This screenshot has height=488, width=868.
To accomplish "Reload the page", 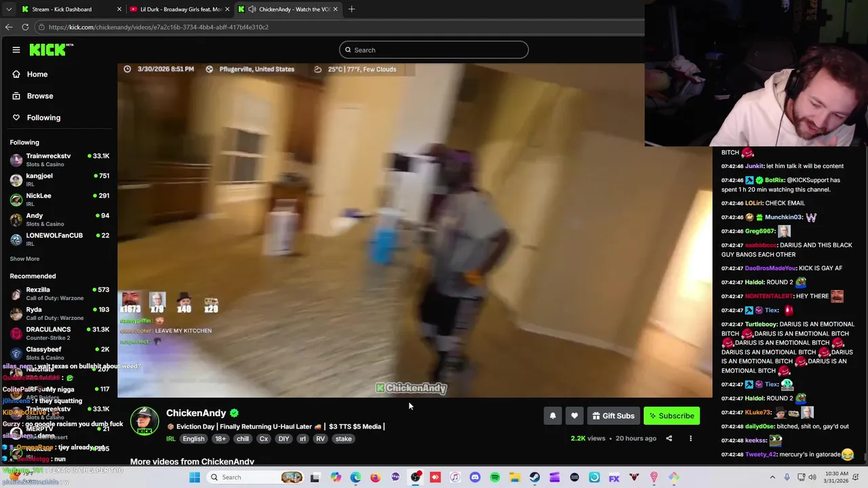I will click(25, 27).
